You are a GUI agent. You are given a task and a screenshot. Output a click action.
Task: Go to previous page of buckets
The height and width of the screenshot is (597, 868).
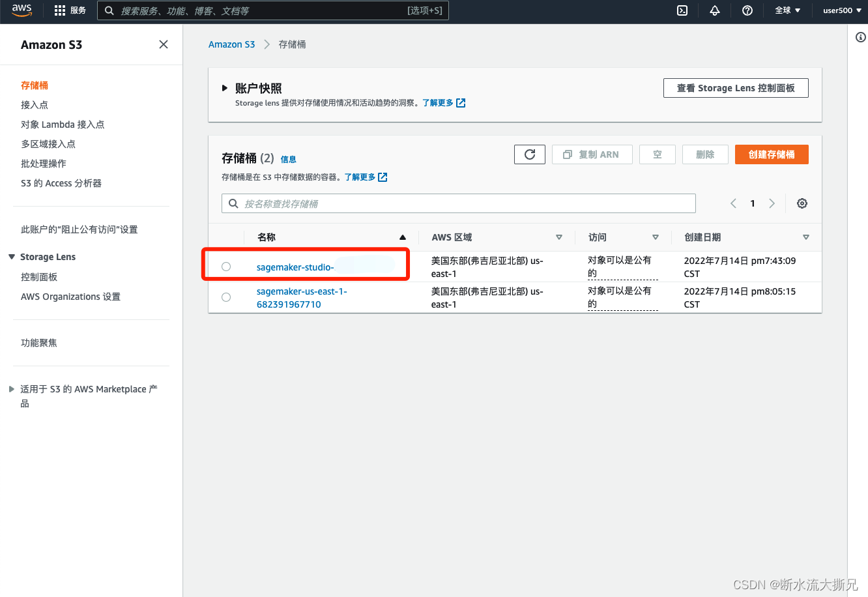point(733,203)
